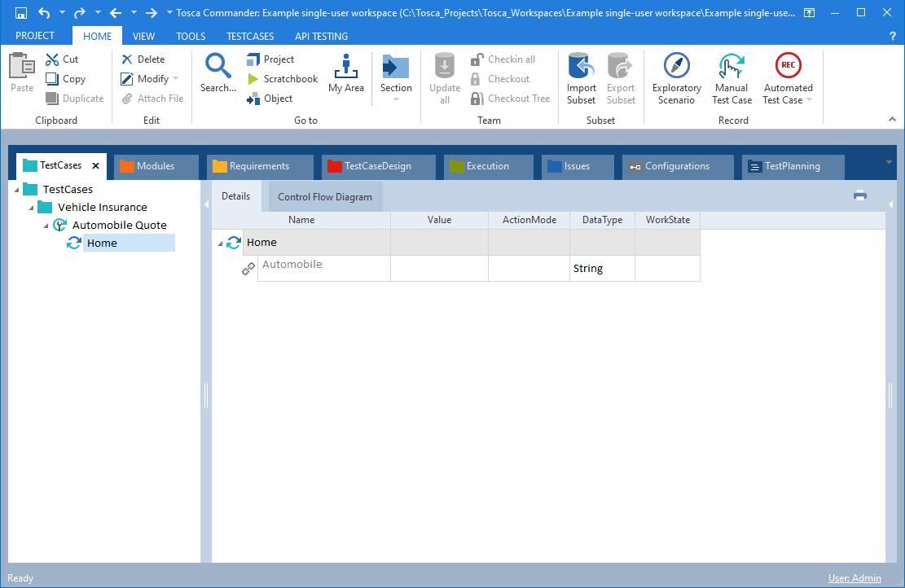Screen dimensions: 905x588
Task: Click the Import Subset icon
Action: [x=582, y=66]
